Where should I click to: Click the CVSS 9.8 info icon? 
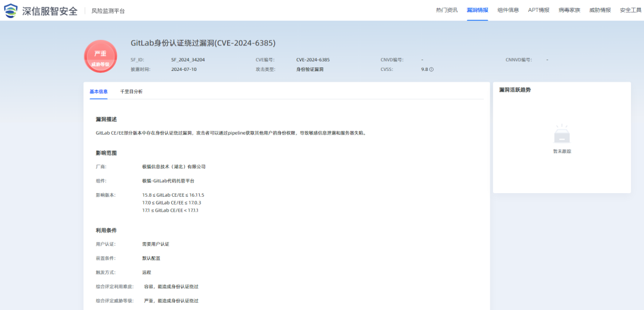[432, 69]
